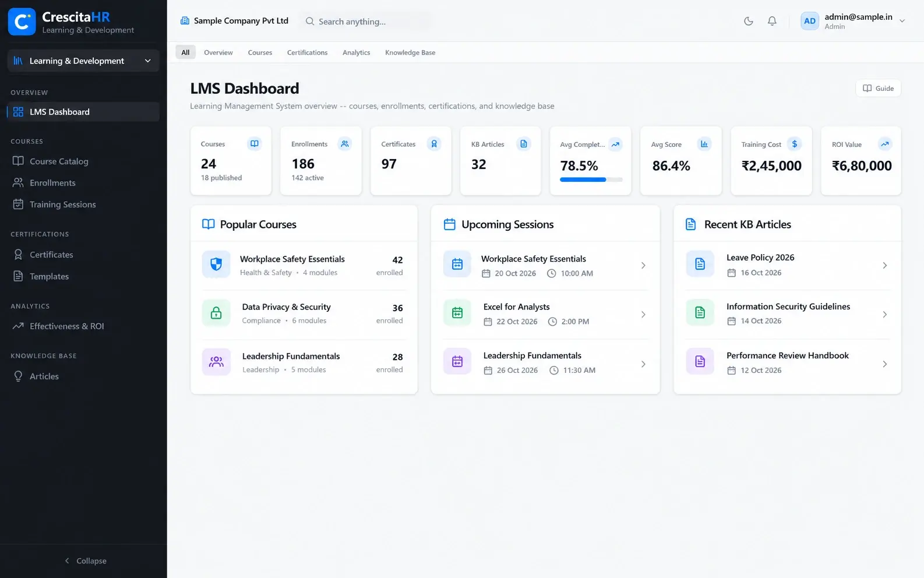Click the Certificates stat card ribbon icon
Image resolution: width=924 pixels, height=578 pixels.
point(434,144)
